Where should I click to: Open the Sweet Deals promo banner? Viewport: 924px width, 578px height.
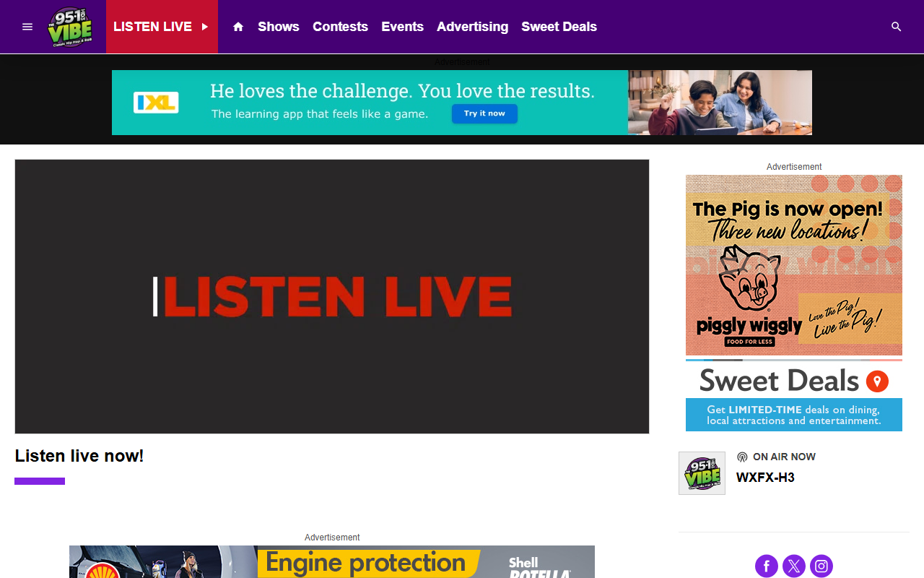[794, 395]
